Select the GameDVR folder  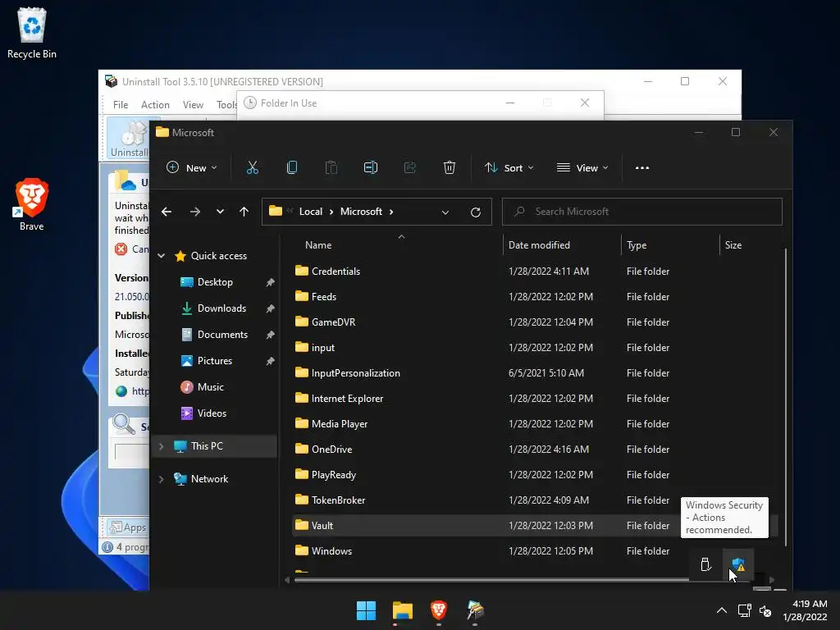pos(333,322)
